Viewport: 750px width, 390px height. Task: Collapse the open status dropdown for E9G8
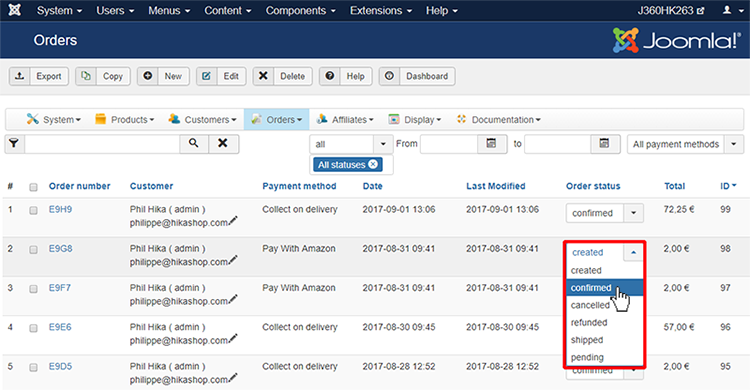pos(633,252)
